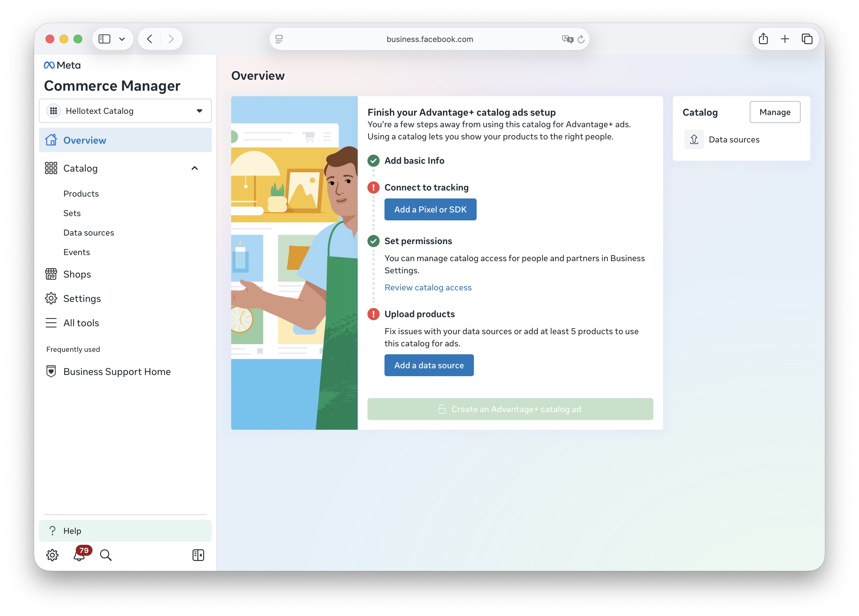859x616 pixels.
Task: Expand Safari sidebar options chevron
Action: coord(122,39)
